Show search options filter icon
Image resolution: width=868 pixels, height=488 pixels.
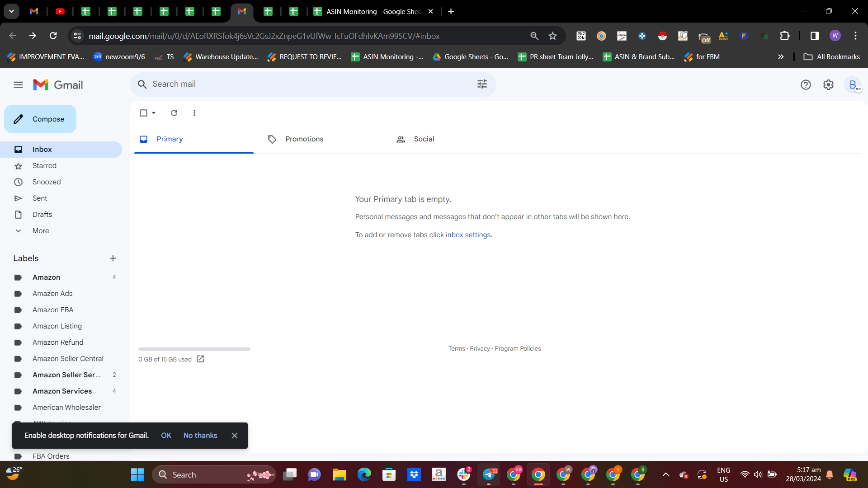[482, 84]
